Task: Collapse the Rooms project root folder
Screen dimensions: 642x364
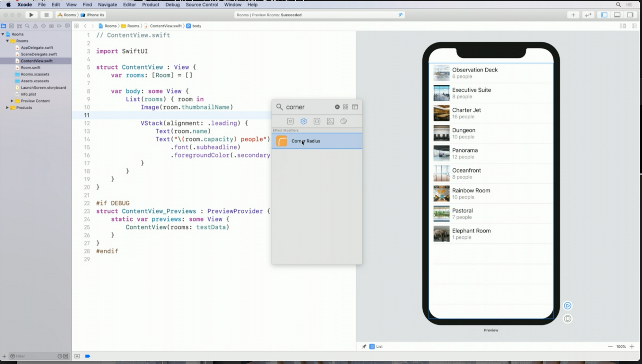Action: point(3,34)
